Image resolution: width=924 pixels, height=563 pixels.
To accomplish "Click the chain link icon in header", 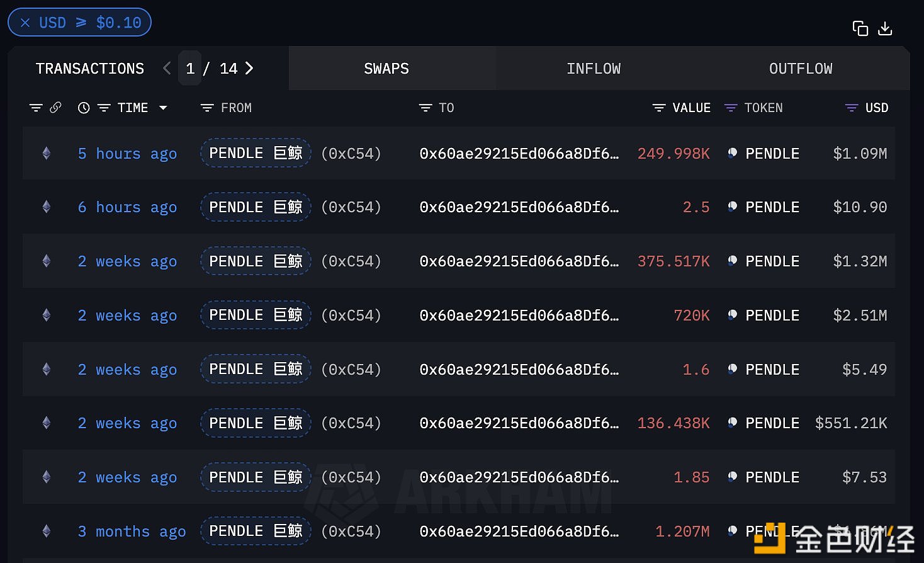I will coord(55,108).
